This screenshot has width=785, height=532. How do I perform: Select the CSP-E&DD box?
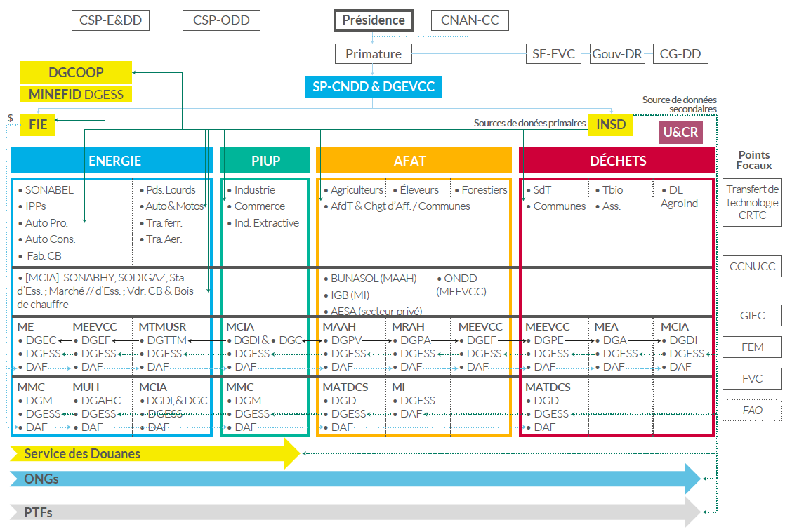(x=110, y=20)
